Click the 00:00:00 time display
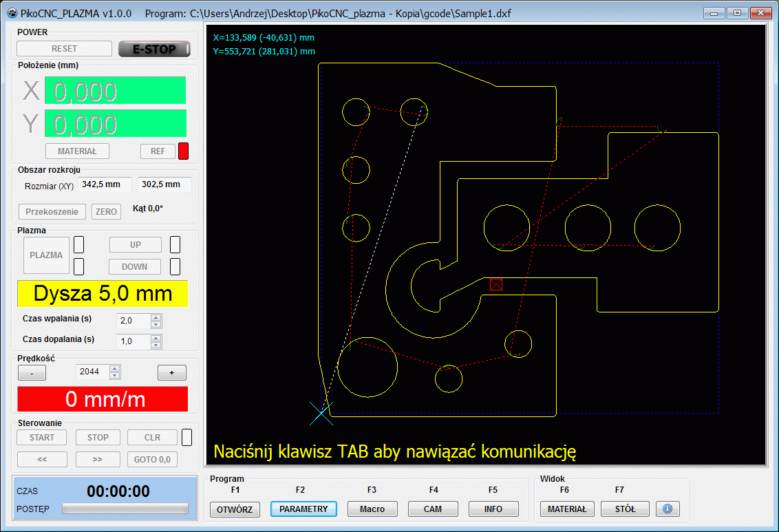This screenshot has width=779, height=532. tap(118, 491)
